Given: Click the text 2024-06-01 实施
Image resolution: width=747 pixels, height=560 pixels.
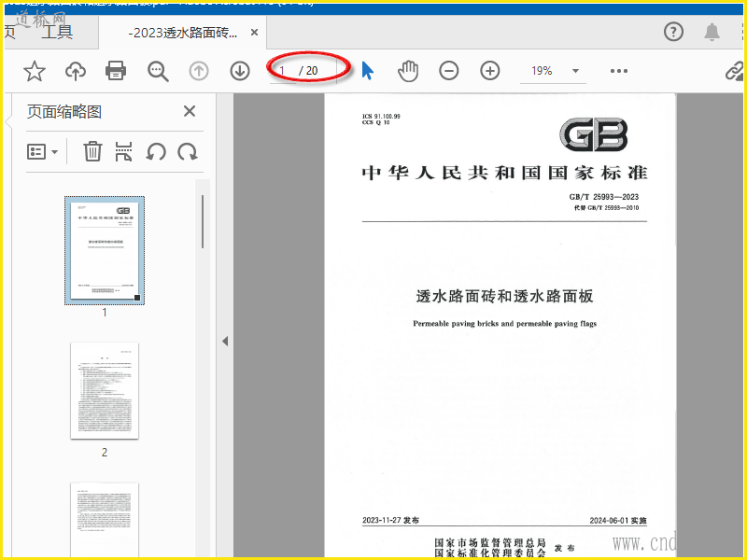Looking at the screenshot, I should click(618, 521).
